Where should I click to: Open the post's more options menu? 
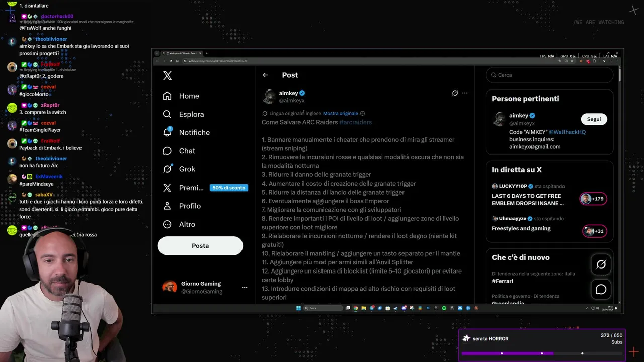pyautogui.click(x=465, y=93)
